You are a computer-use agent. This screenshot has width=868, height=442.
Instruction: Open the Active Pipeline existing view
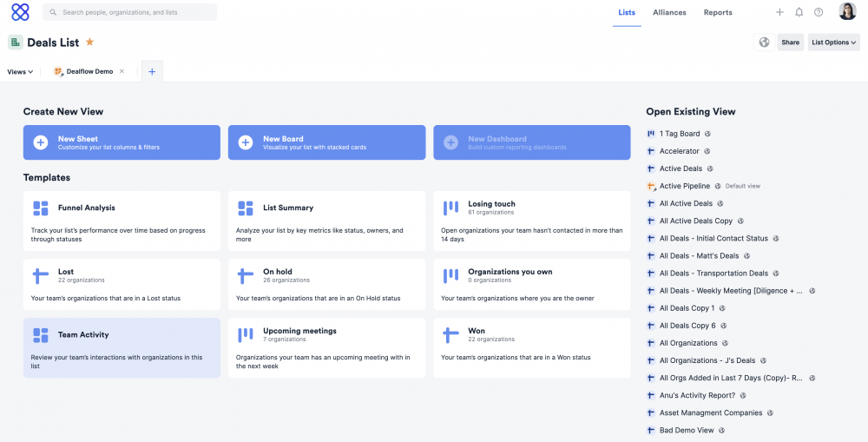(x=684, y=186)
